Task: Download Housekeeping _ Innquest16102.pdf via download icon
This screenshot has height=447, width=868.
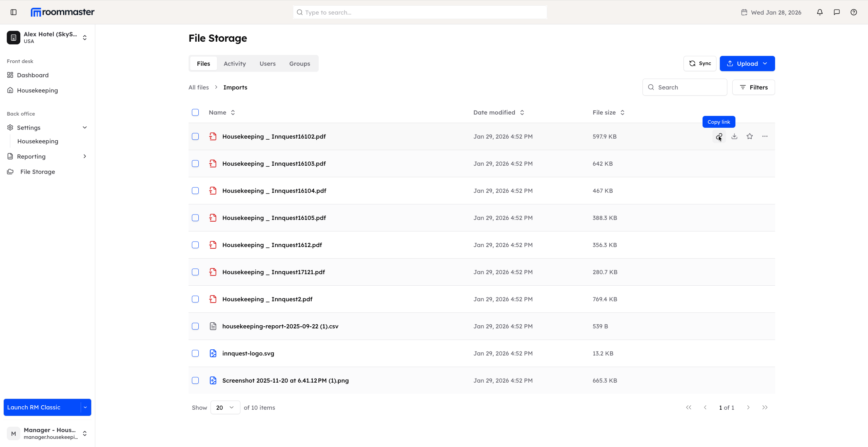Action: click(734, 137)
